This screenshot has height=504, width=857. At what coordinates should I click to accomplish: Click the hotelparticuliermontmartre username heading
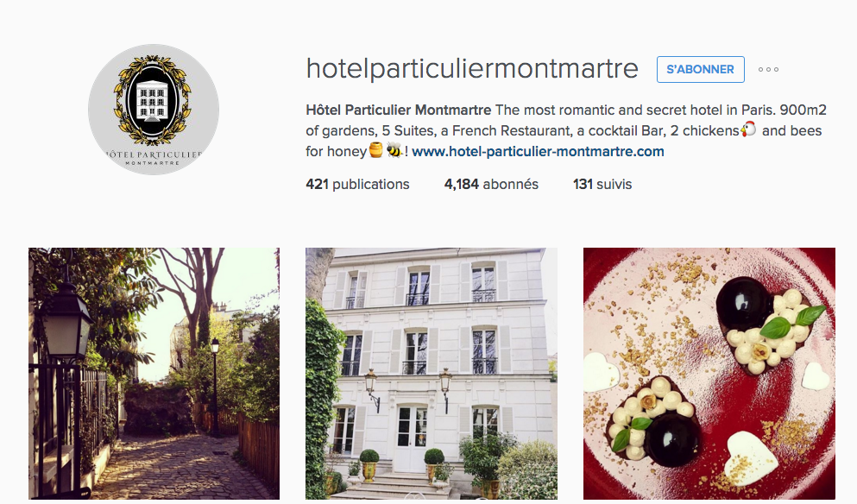(472, 69)
